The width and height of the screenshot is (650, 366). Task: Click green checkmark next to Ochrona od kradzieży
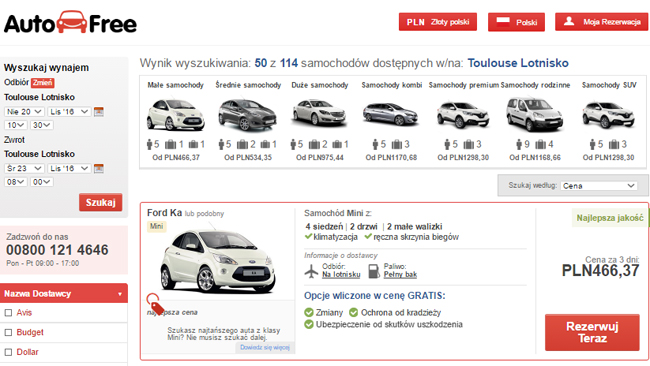(x=354, y=312)
